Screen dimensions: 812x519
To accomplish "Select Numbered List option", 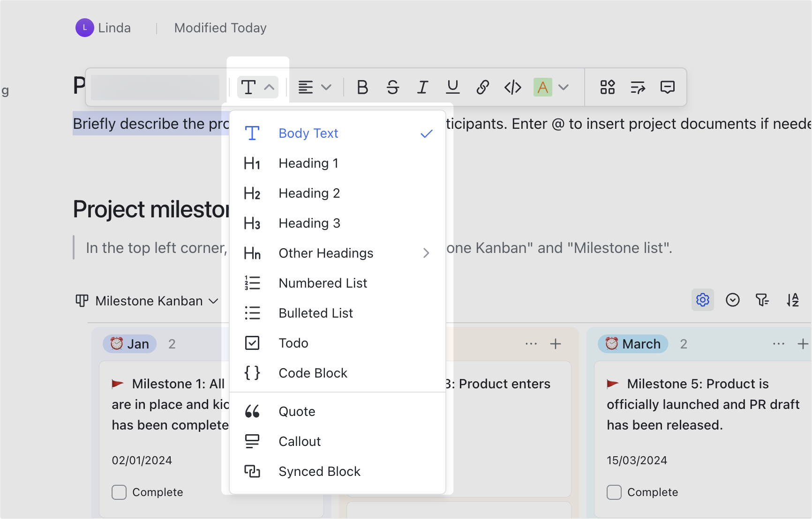I will point(338,283).
